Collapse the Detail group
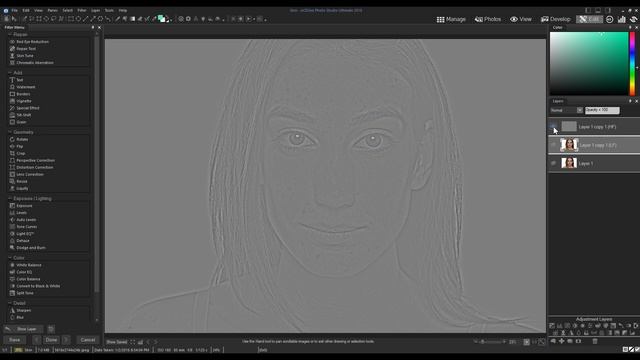This screenshot has width=640, height=360. point(10,303)
